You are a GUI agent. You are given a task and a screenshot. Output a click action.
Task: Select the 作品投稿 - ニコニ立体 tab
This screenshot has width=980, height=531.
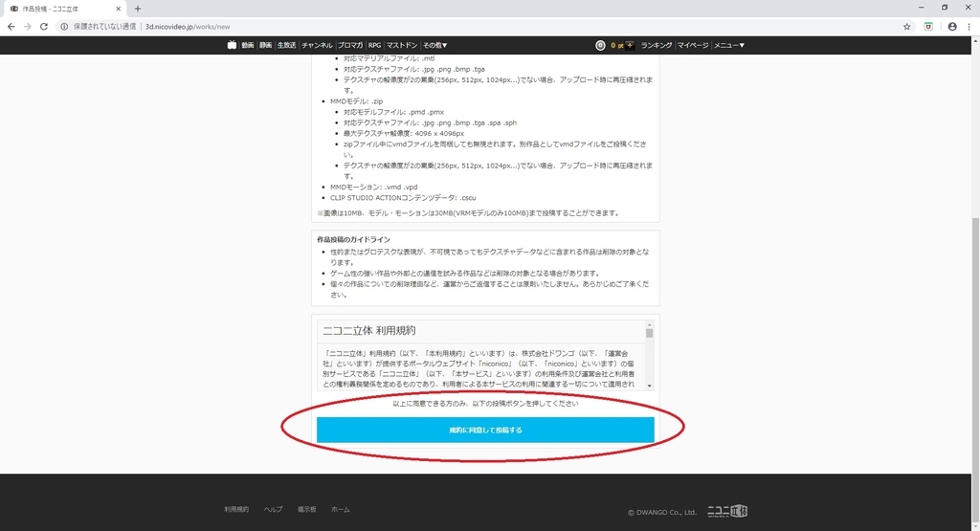point(65,9)
